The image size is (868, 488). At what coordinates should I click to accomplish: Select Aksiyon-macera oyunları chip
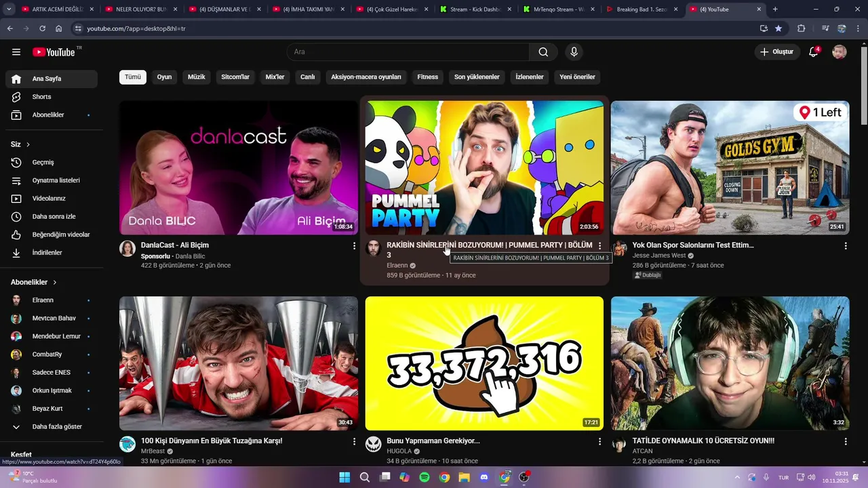point(366,77)
